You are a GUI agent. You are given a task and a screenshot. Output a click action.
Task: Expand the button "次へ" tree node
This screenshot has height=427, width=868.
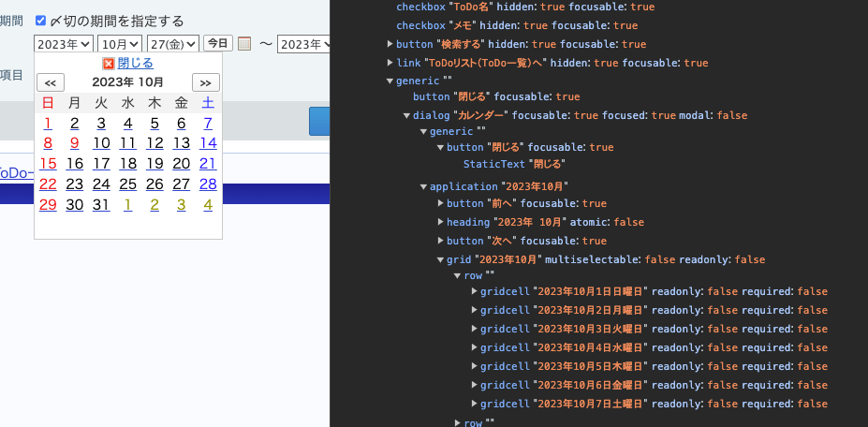[x=441, y=241]
